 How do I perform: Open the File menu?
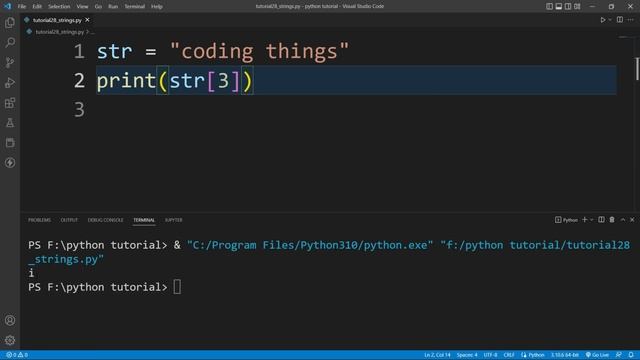coord(22,7)
